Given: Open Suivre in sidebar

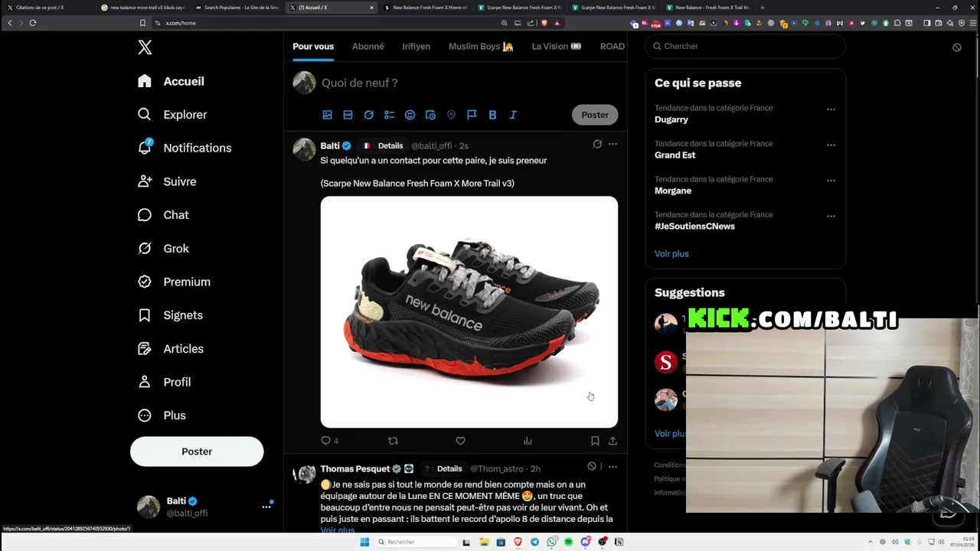Looking at the screenshot, I should (167, 181).
